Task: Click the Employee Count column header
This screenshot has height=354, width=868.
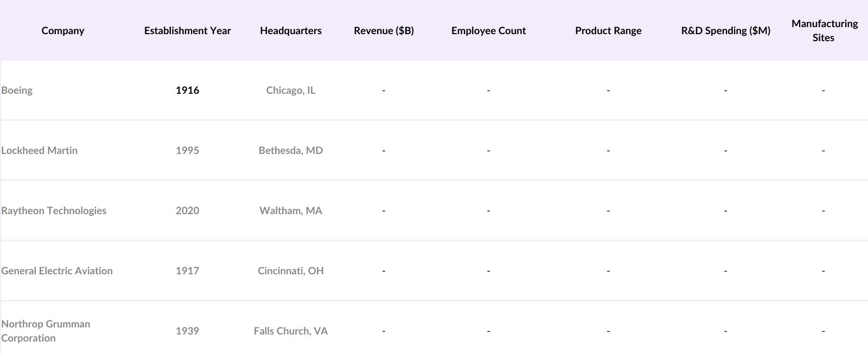Action: click(488, 30)
